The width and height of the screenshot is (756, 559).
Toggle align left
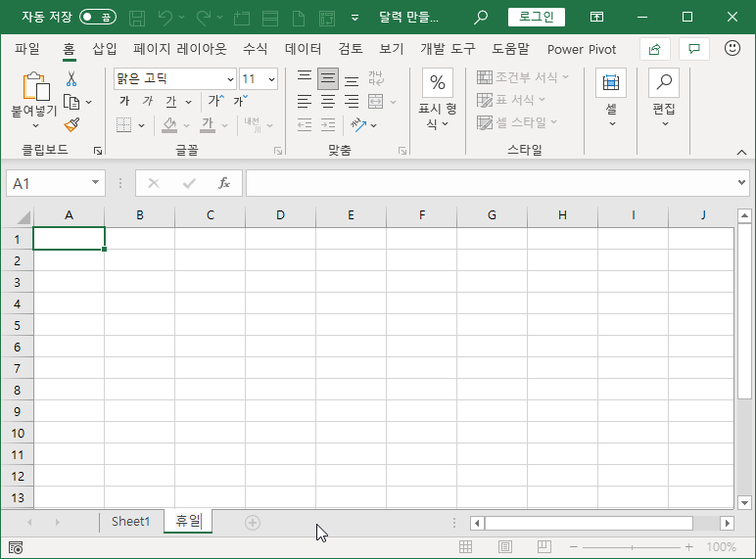coord(305,101)
